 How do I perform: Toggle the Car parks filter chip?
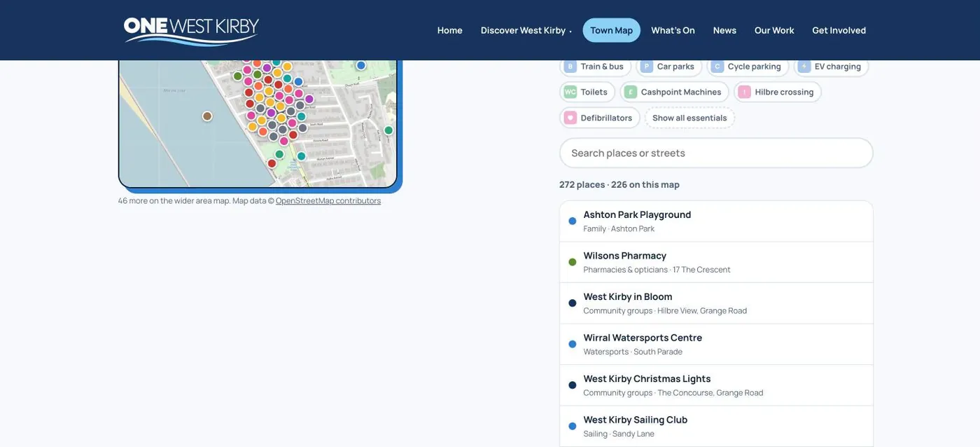click(x=669, y=67)
